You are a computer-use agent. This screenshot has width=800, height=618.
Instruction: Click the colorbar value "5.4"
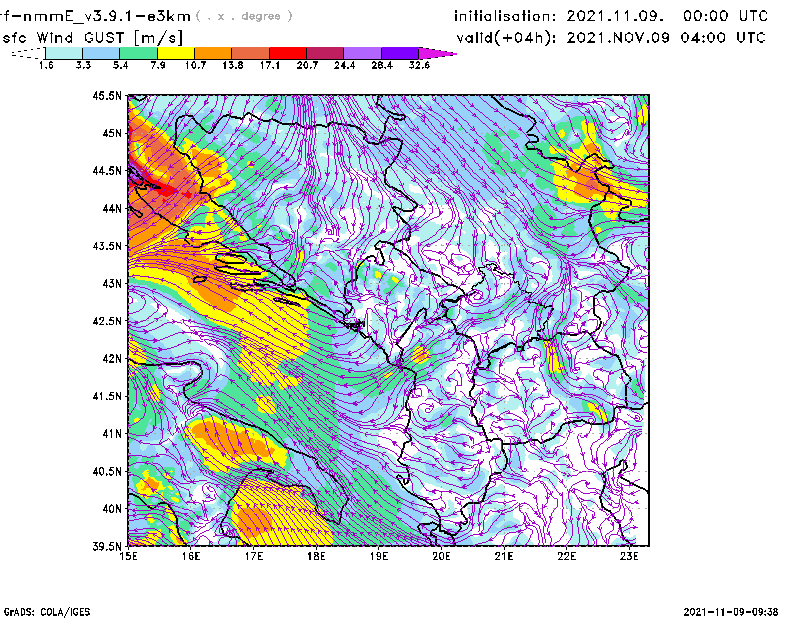click(x=120, y=65)
